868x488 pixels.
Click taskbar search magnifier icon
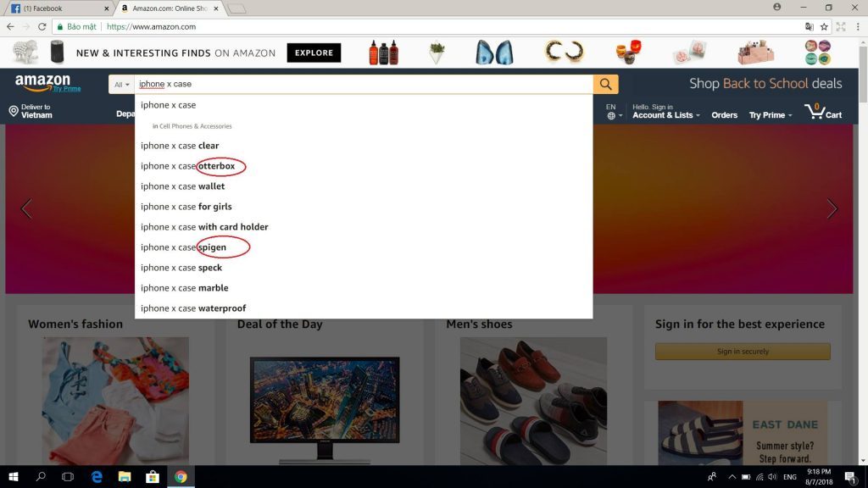[x=41, y=476]
